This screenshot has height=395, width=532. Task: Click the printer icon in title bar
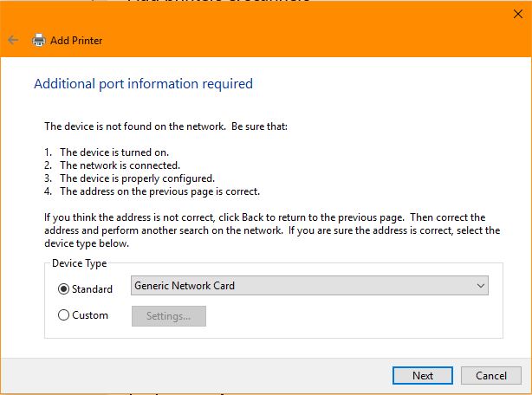[x=38, y=40]
